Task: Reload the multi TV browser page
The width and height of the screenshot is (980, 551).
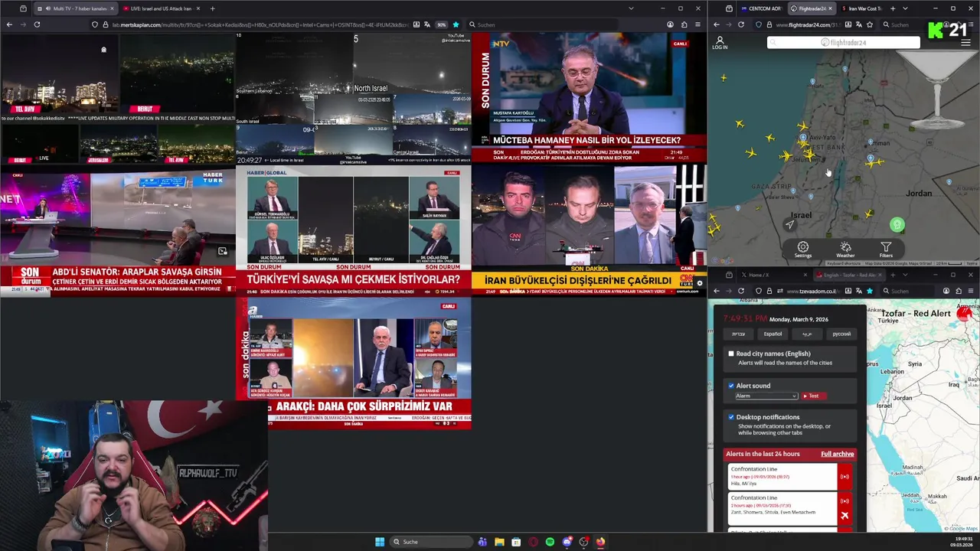Action: pyautogui.click(x=37, y=24)
